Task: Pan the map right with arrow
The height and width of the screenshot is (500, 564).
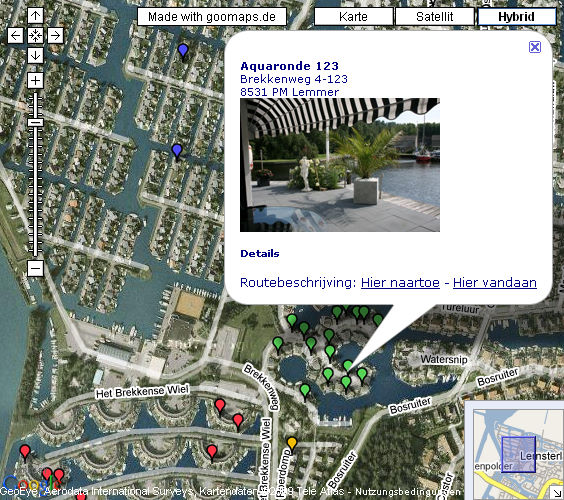Action: coord(55,36)
